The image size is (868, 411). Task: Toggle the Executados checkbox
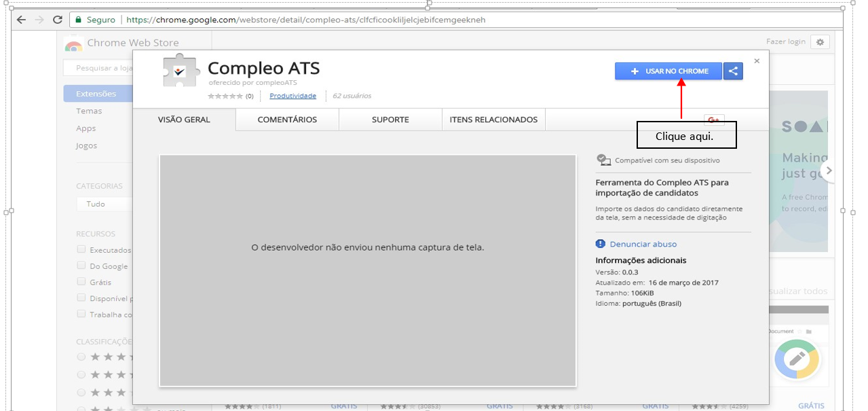click(x=81, y=249)
